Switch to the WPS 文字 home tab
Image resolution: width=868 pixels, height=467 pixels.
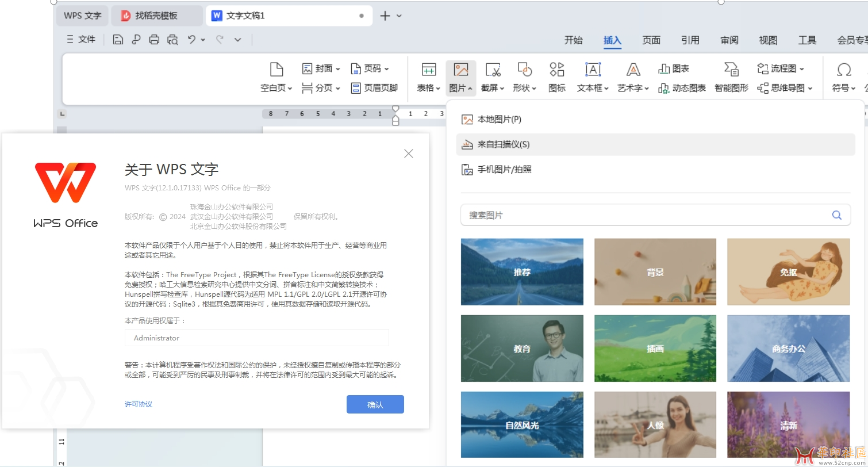coord(82,16)
